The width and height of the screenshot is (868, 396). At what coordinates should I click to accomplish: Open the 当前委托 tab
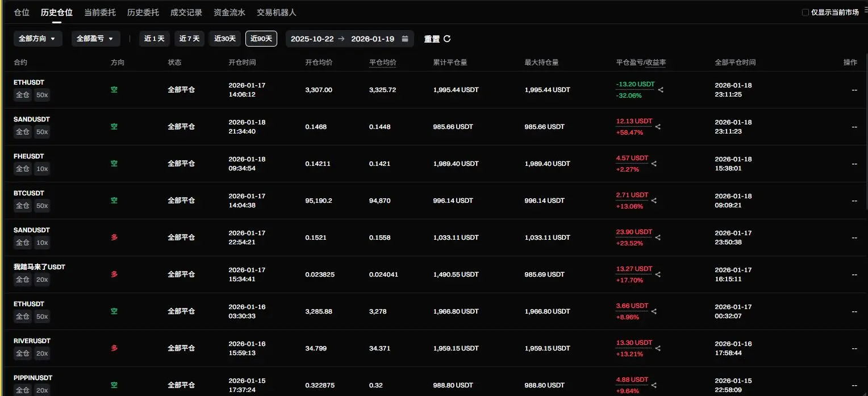(100, 12)
